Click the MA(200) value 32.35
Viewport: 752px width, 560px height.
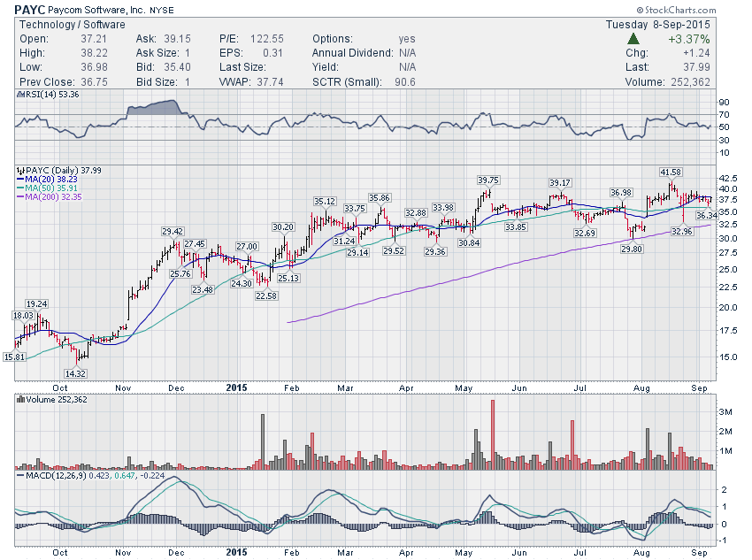tap(72, 197)
